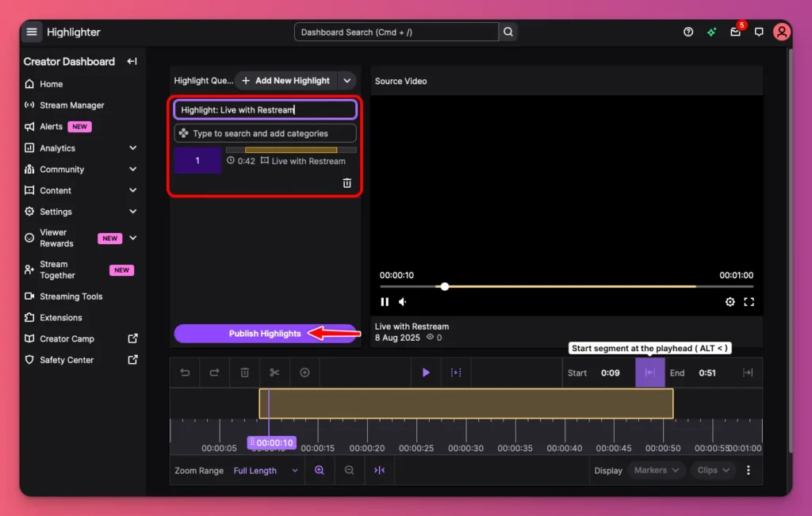Split the segment with the scissors tool
Screen dimensions: 812x516
point(274,373)
